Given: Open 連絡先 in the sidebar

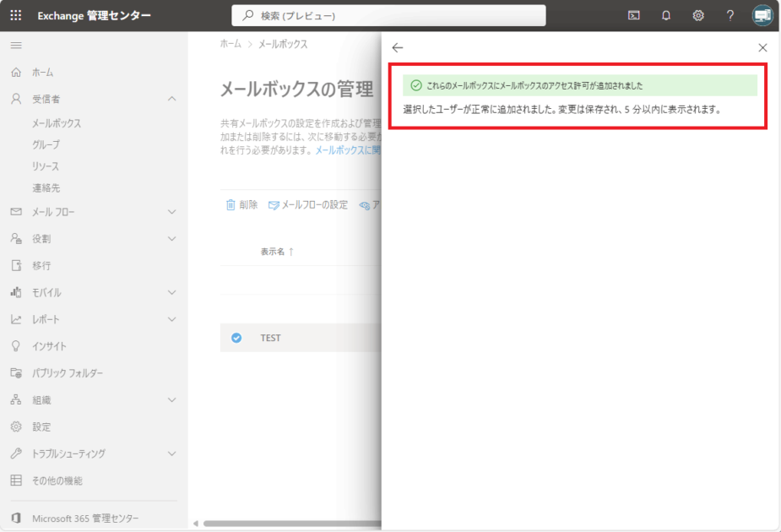Looking at the screenshot, I should (46, 187).
